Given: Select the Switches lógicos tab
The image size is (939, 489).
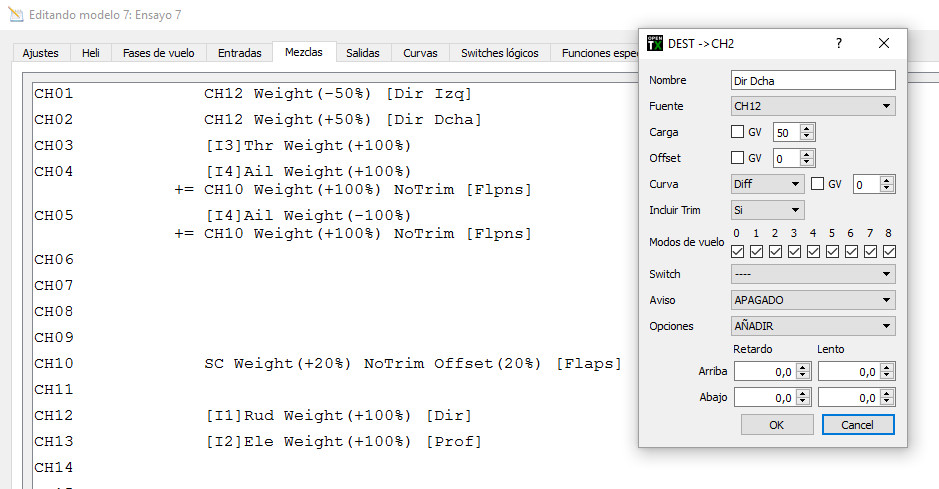Looking at the screenshot, I should click(x=500, y=53).
